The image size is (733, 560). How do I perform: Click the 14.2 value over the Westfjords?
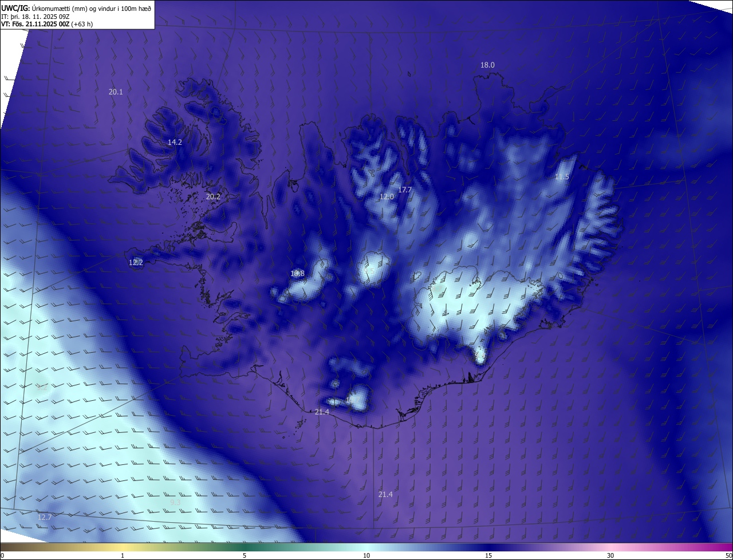pos(175,142)
